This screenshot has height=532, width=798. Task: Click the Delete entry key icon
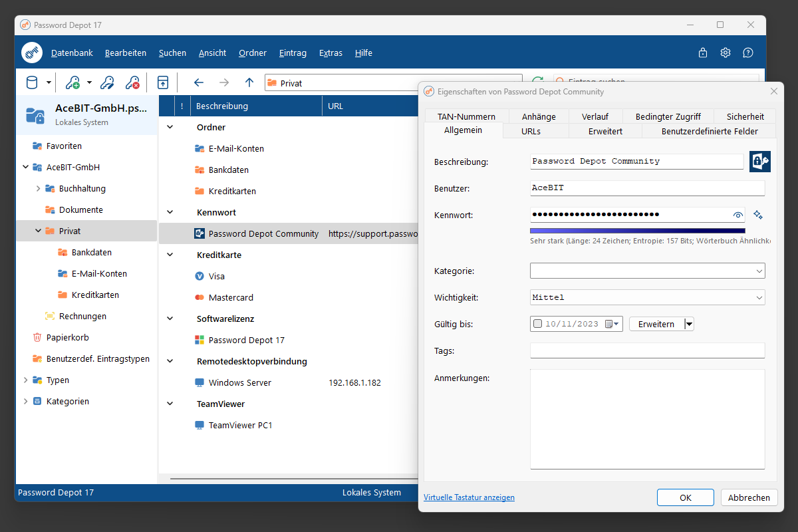click(x=132, y=82)
